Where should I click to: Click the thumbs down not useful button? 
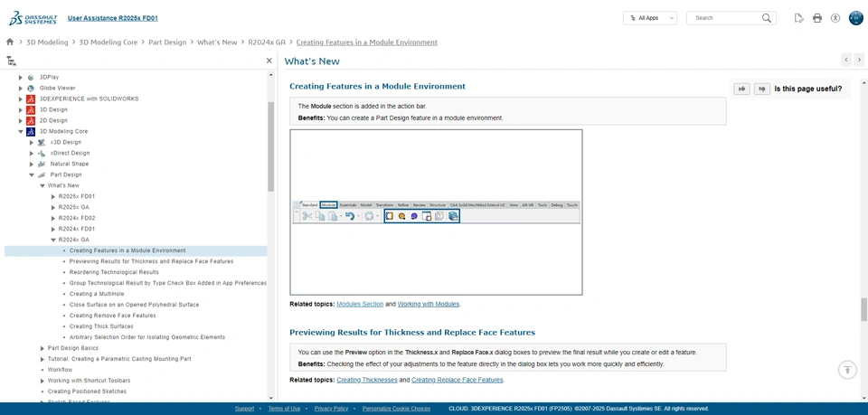click(x=762, y=89)
